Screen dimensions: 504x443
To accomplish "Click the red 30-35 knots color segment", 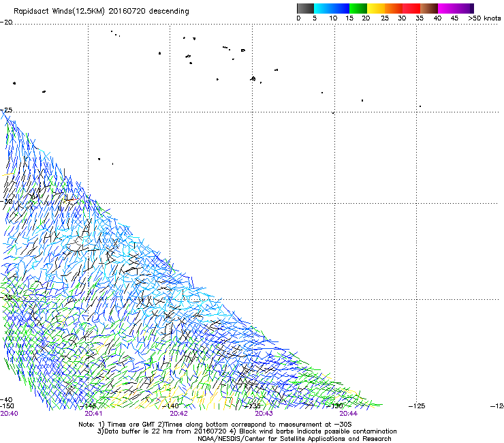I will pos(411,8).
